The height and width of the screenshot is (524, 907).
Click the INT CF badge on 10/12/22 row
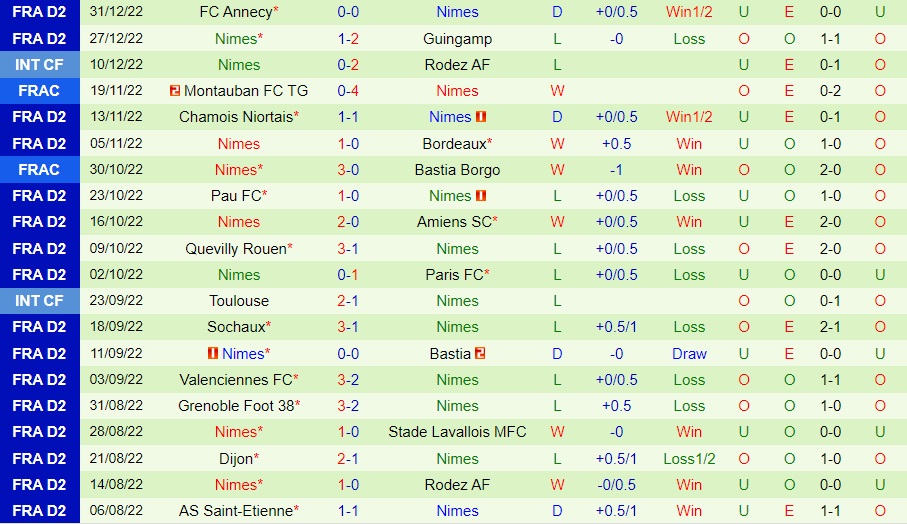click(38, 65)
